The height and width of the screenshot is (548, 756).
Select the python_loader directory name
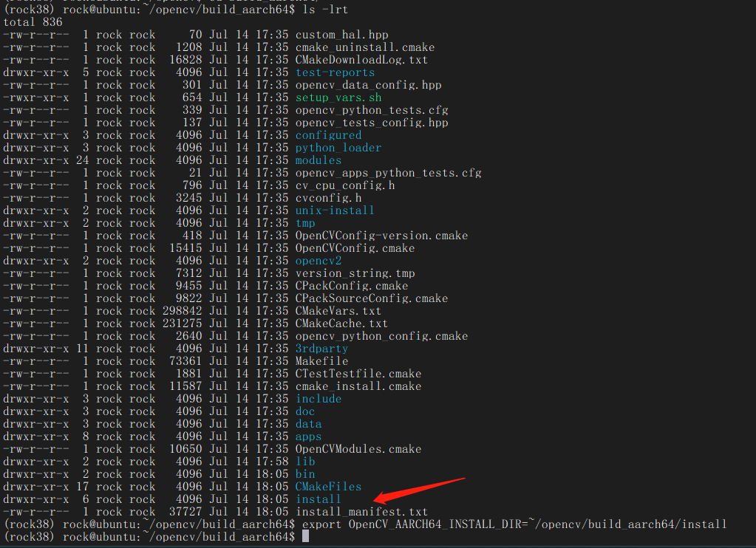[338, 148]
